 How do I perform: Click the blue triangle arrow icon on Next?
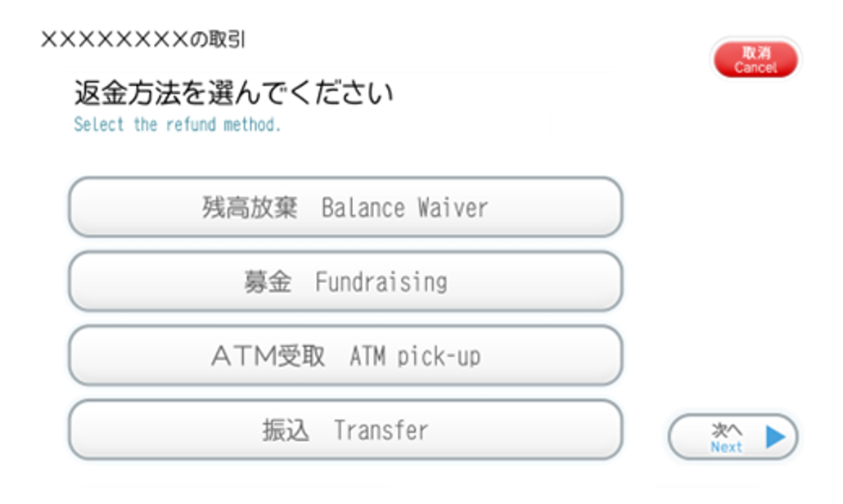775,437
